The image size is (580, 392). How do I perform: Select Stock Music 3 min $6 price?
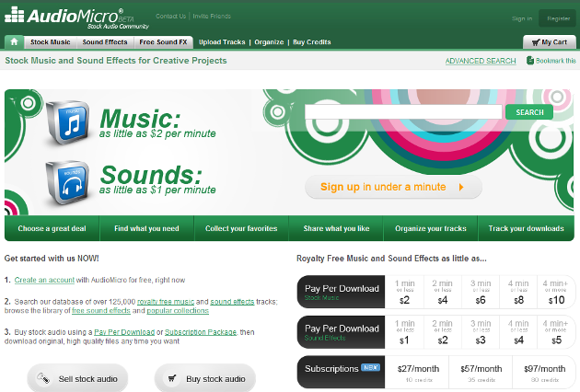click(x=481, y=292)
